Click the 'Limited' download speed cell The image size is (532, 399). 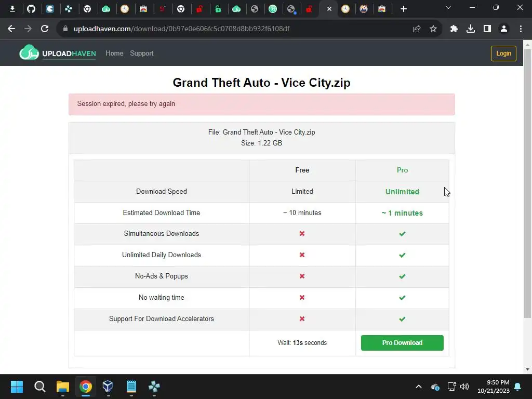(302, 191)
